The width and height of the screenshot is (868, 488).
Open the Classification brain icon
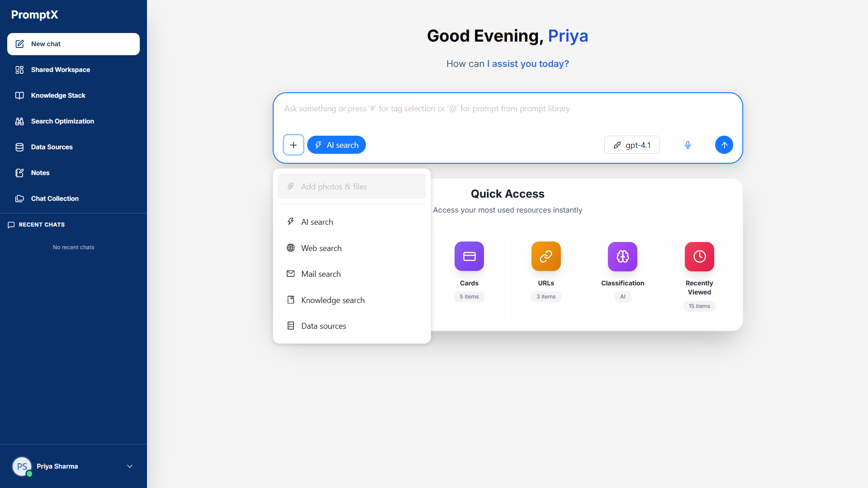click(x=622, y=256)
